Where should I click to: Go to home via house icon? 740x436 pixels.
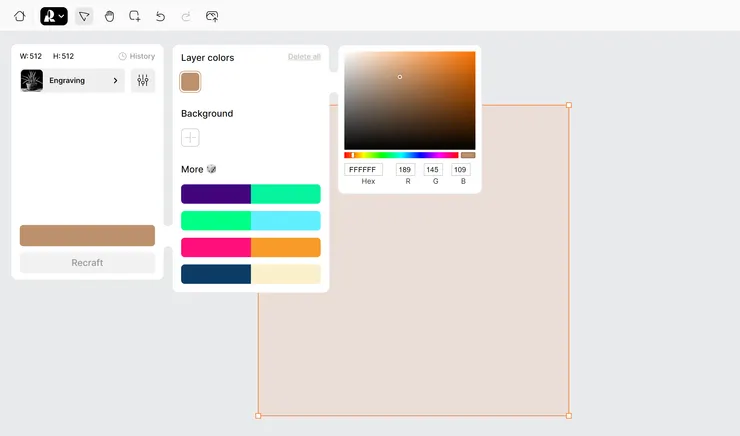click(x=19, y=17)
